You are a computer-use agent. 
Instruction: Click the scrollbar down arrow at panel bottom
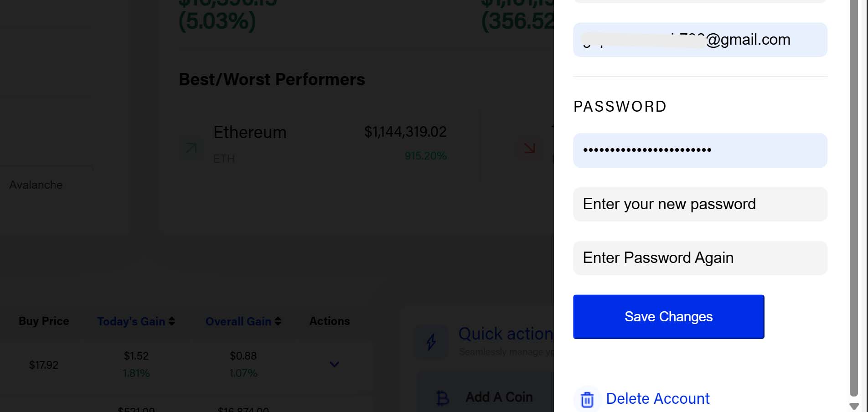click(854, 406)
